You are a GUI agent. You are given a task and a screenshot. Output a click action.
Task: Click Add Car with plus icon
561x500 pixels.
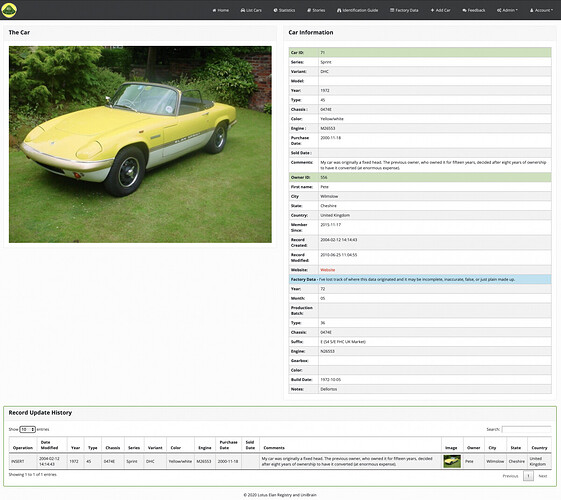440,10
